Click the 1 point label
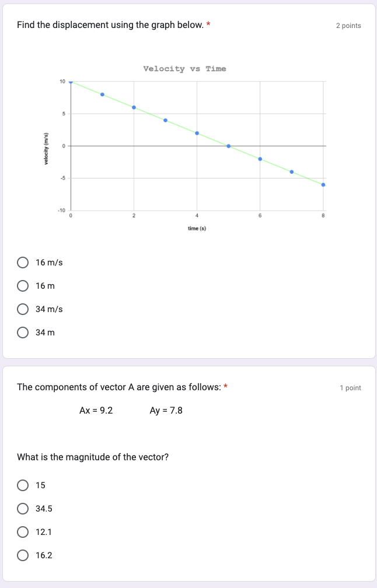Screen dimensions: 377x588 tap(351, 387)
